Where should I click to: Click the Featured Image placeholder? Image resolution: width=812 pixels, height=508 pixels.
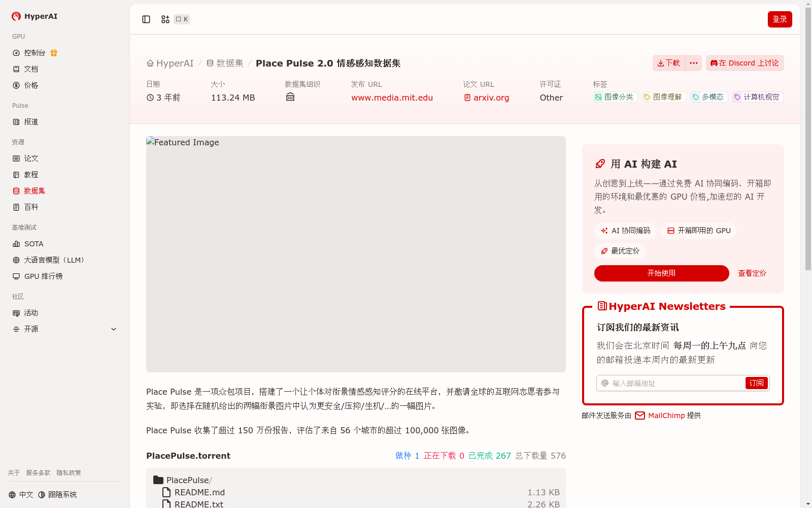[356, 254]
